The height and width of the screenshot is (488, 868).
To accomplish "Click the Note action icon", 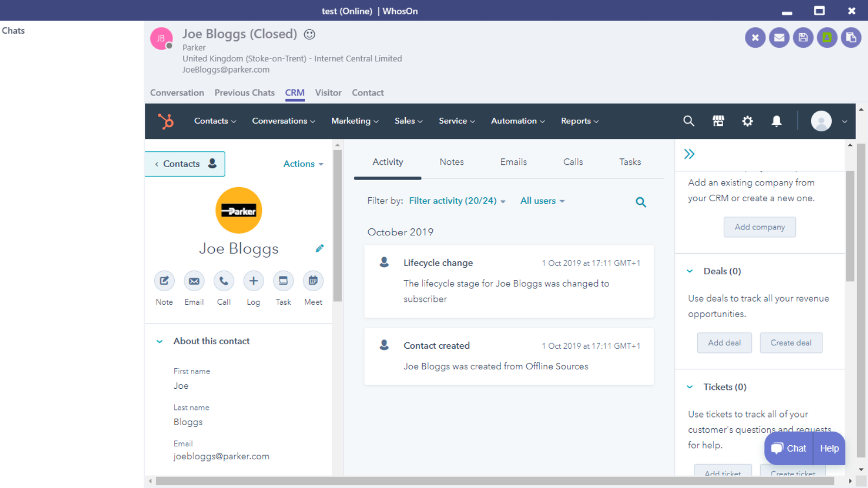I will 164,281.
